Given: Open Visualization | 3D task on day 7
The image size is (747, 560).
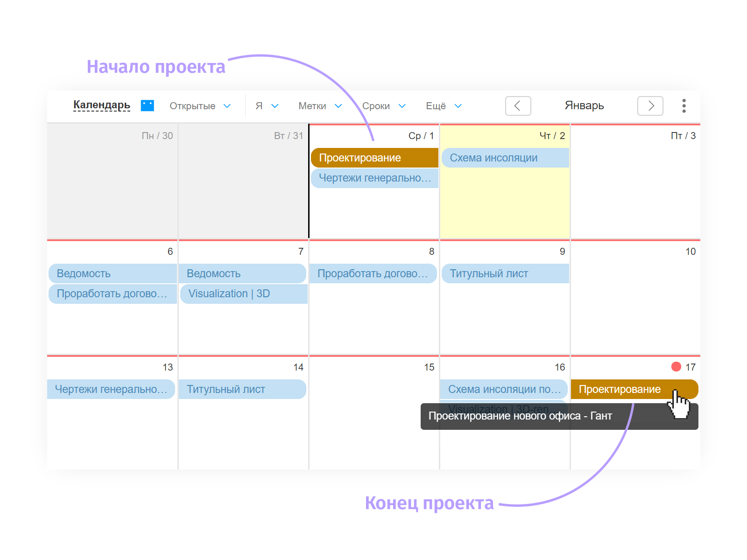Looking at the screenshot, I should coord(244,294).
